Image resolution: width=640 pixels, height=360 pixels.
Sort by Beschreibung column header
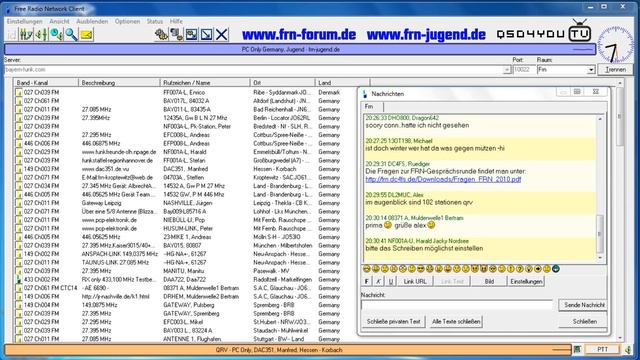point(119,83)
